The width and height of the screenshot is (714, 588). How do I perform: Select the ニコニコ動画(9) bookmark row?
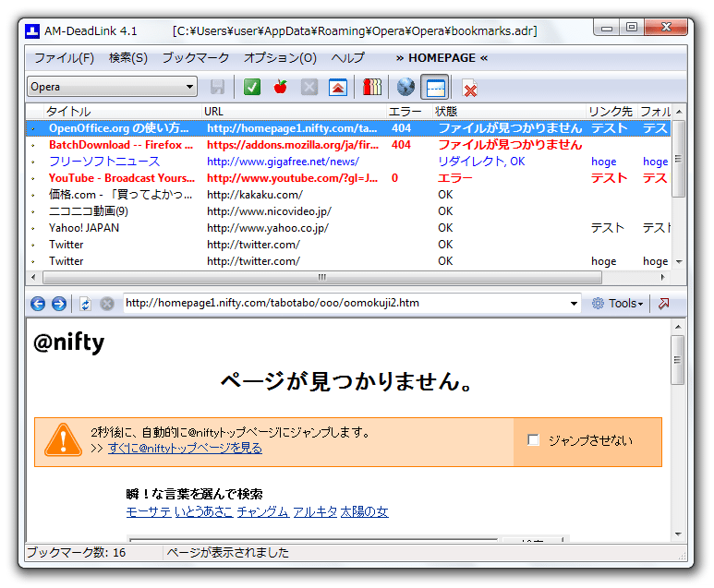(x=348, y=211)
